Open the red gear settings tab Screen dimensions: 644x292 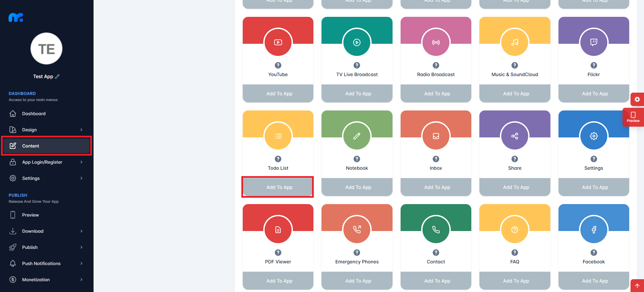tap(637, 99)
